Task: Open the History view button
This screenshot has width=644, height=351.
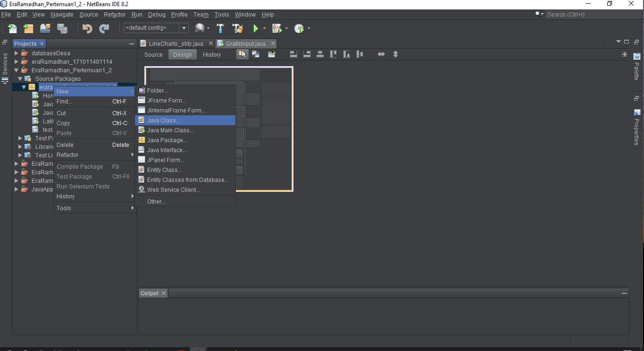Action: (212, 55)
